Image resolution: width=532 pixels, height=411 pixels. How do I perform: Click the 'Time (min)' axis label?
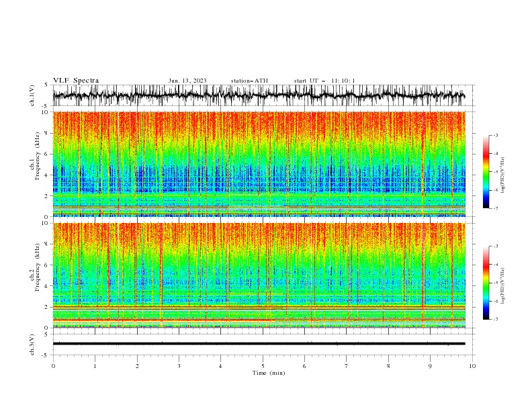tap(269, 373)
